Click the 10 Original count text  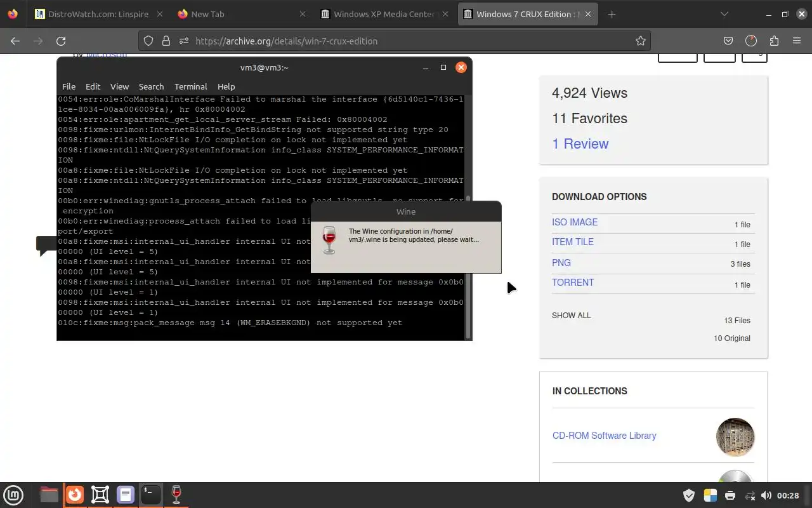coord(732,338)
